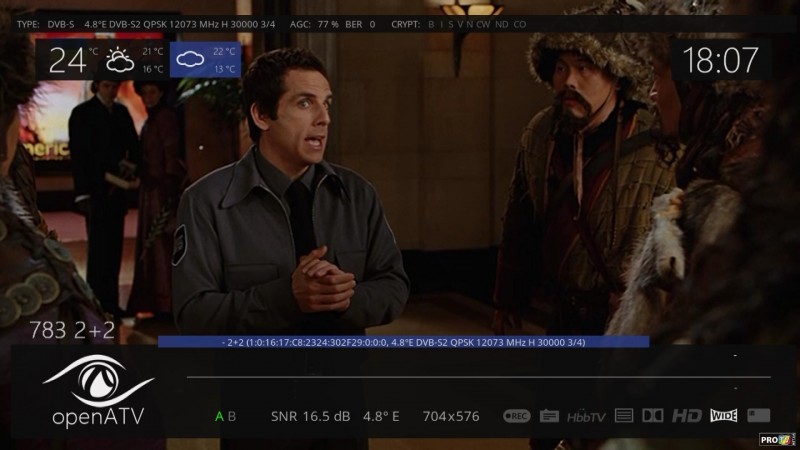Click the cloud icon in forecast box
Screen dimensions: 800x450
(x=189, y=61)
